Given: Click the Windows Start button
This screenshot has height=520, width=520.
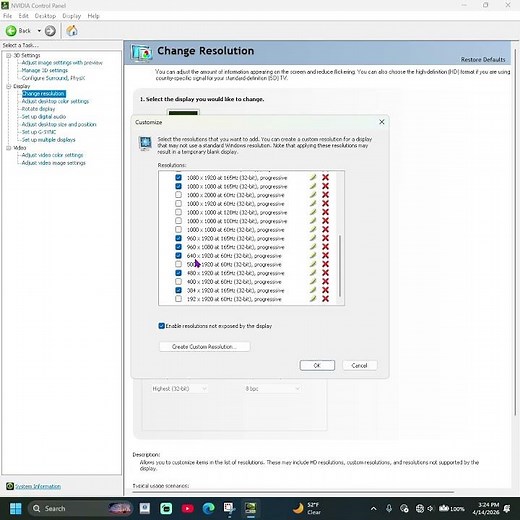Looking at the screenshot, I should tap(15, 508).
